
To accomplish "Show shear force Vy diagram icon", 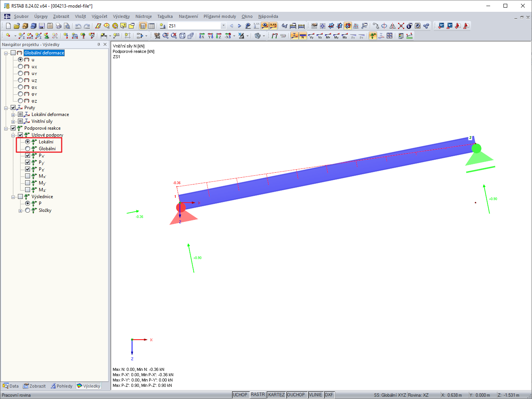I will (x=311, y=36).
